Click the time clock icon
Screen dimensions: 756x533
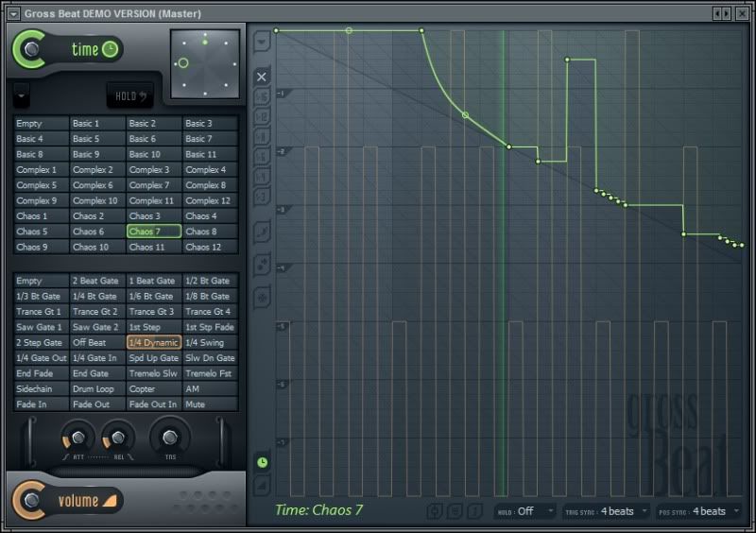(111, 50)
